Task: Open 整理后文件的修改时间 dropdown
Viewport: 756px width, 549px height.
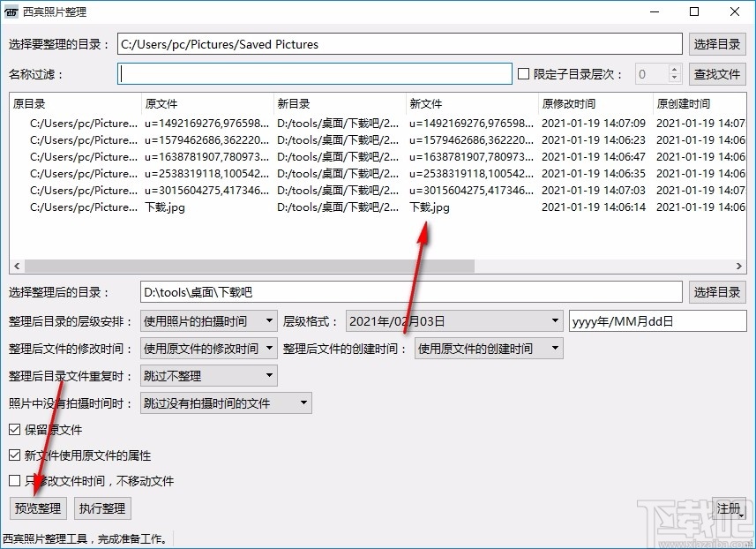Action: (209, 349)
